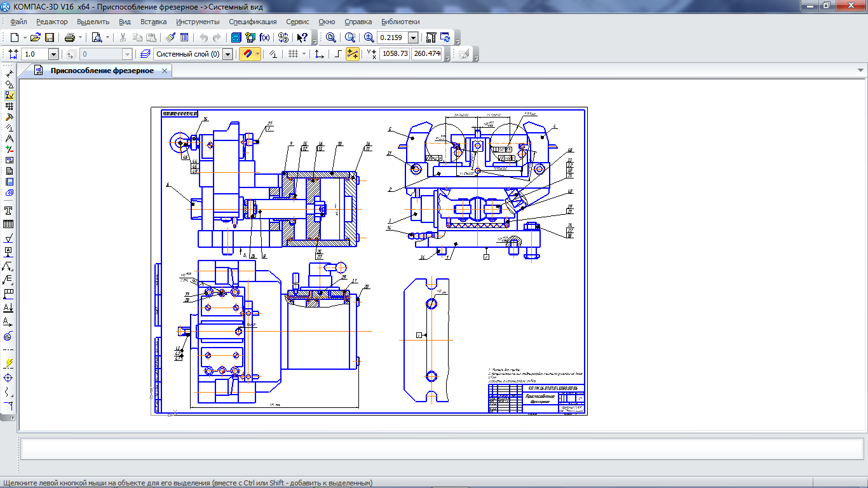
Task: Open the New document dropdown arrow
Action: (24, 37)
